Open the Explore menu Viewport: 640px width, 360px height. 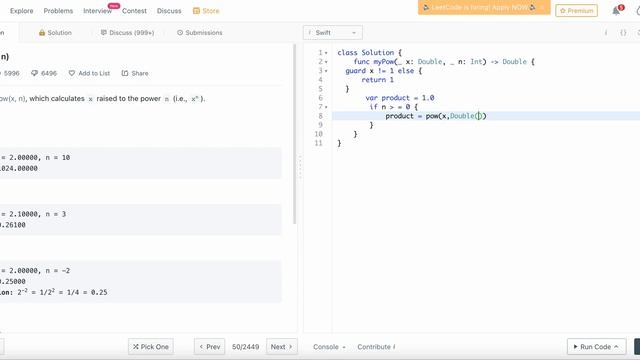22,11
